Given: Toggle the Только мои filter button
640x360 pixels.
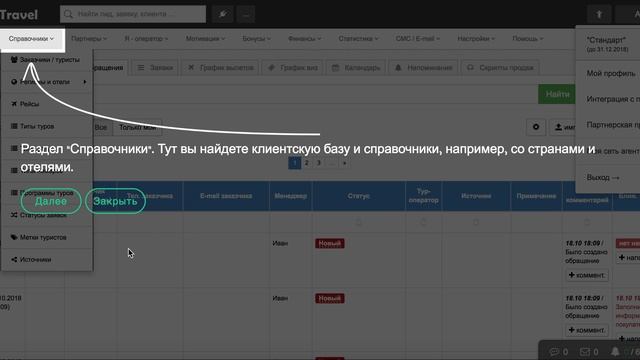Looking at the screenshot, I should (138, 127).
